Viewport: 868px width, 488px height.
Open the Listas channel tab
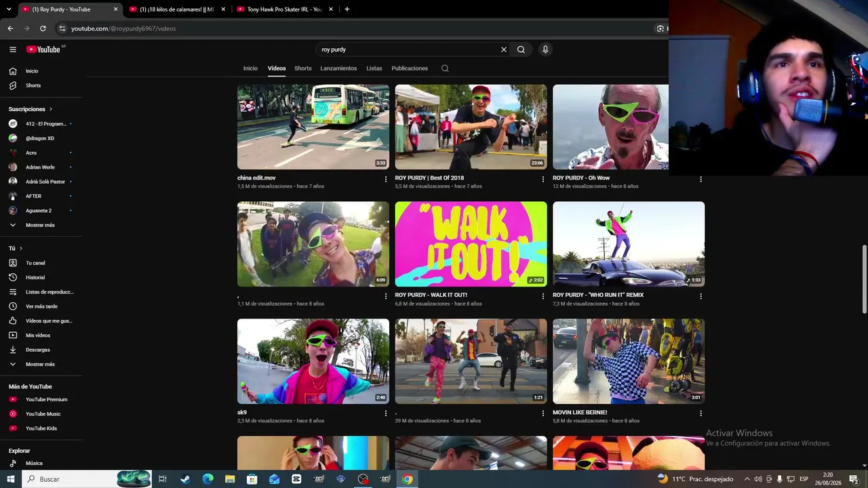(x=374, y=68)
